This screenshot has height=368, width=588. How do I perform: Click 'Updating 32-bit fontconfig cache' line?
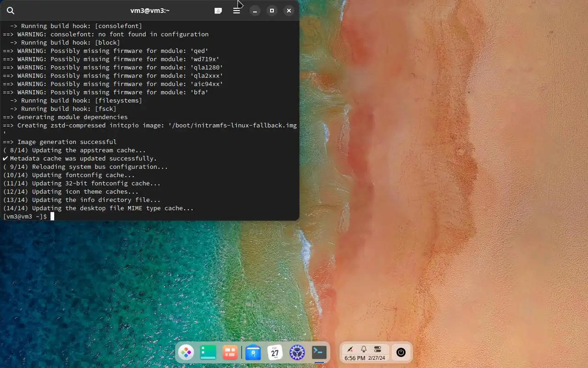[x=82, y=183]
